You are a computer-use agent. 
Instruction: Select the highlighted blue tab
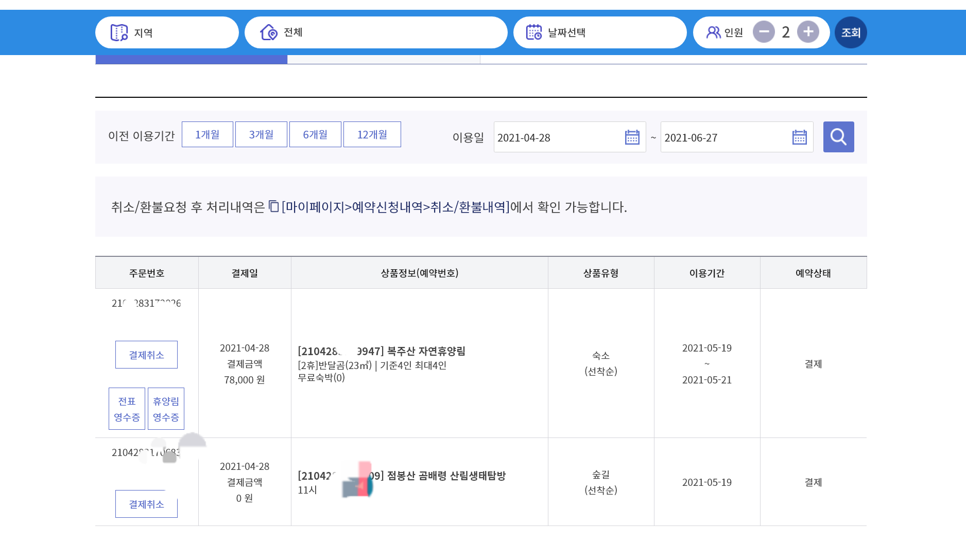[x=191, y=60]
